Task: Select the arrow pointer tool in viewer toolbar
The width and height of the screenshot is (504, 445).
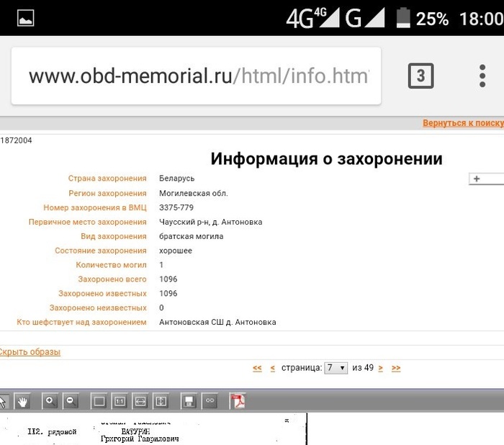Action: point(3,401)
